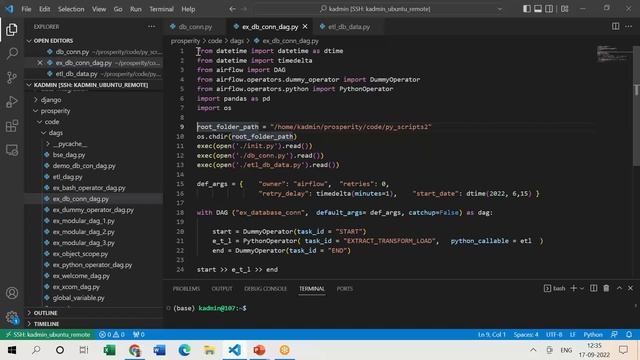
Task: Click the forwarded ports status indicator
Action: [139, 335]
